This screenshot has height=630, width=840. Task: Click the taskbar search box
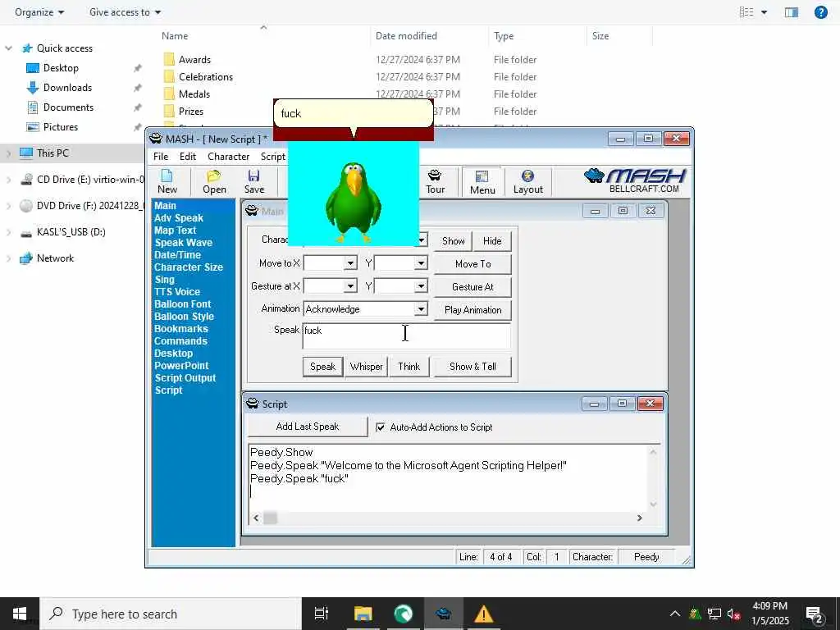[x=171, y=614]
